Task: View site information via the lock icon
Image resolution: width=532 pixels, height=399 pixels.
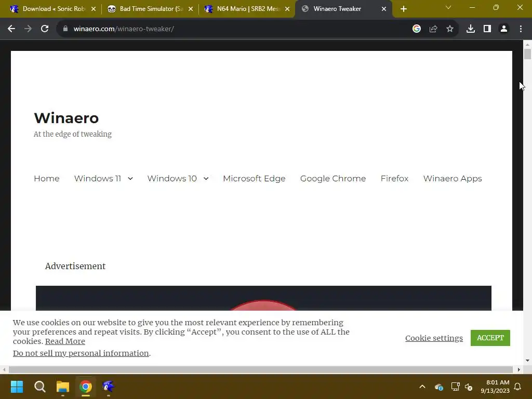Action: (x=65, y=29)
